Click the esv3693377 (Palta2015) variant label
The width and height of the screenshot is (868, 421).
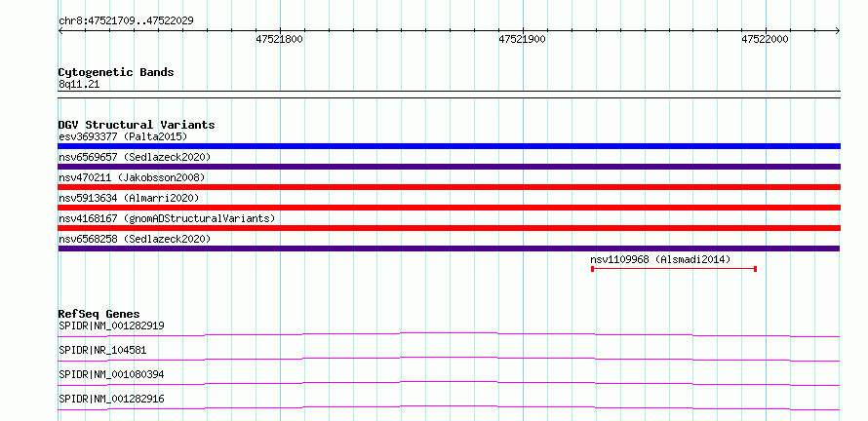click(123, 136)
